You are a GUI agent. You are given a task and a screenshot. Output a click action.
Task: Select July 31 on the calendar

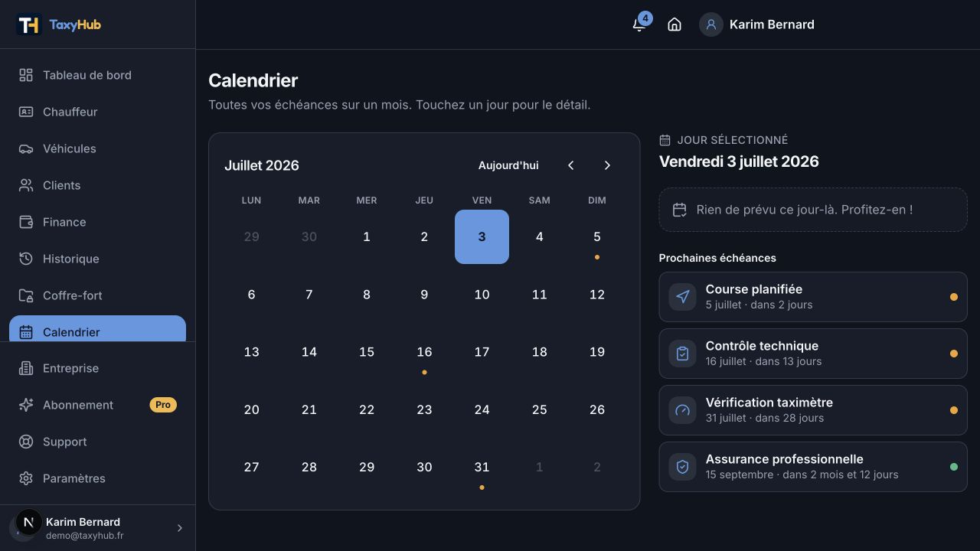[482, 468]
